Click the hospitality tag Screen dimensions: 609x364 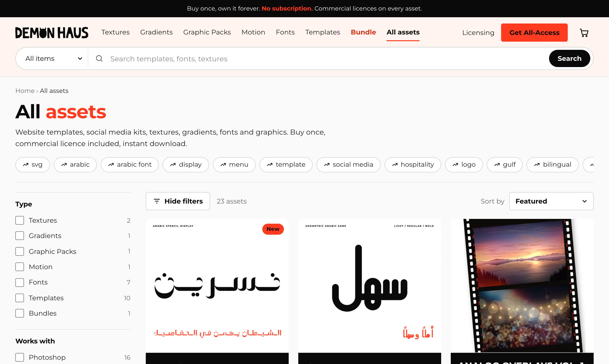pos(413,165)
